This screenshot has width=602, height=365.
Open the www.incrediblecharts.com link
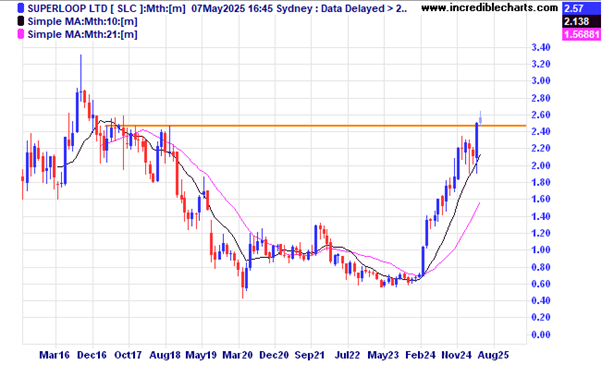point(490,7)
